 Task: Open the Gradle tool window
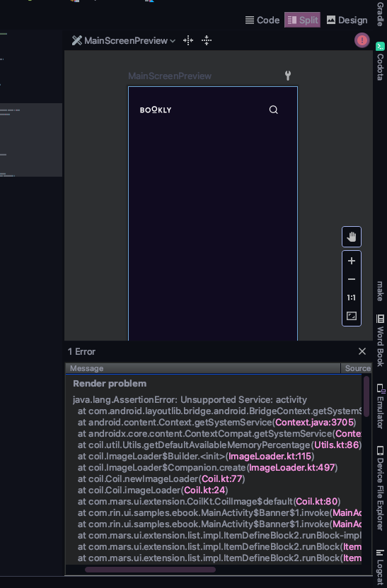coord(380,13)
